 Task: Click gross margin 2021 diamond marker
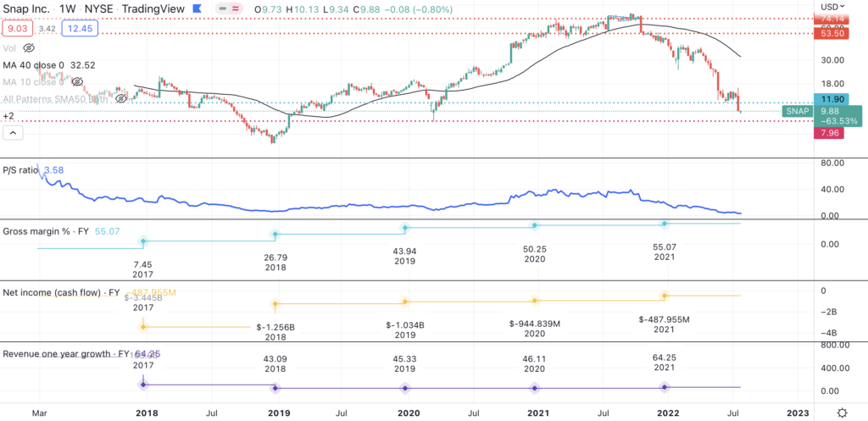(665, 224)
